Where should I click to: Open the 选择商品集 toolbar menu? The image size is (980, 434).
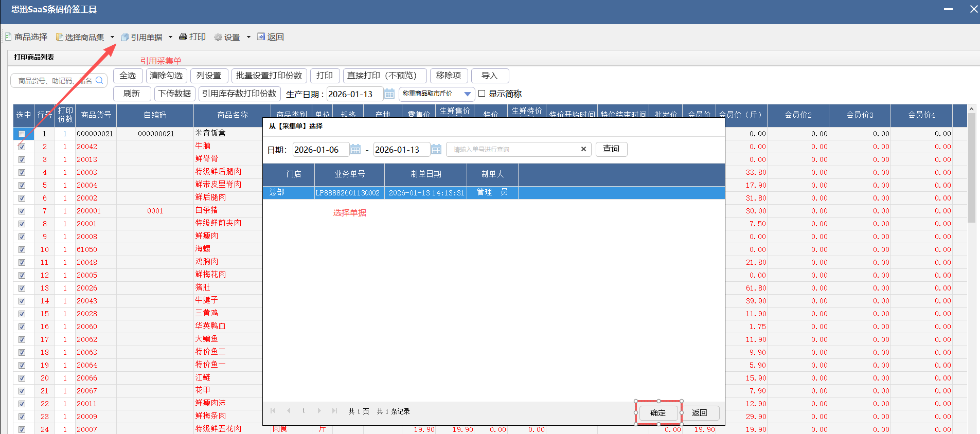click(x=80, y=37)
